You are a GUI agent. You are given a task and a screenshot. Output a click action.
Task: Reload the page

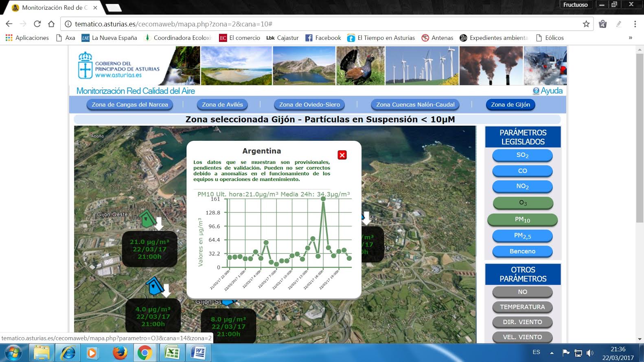pyautogui.click(x=37, y=24)
